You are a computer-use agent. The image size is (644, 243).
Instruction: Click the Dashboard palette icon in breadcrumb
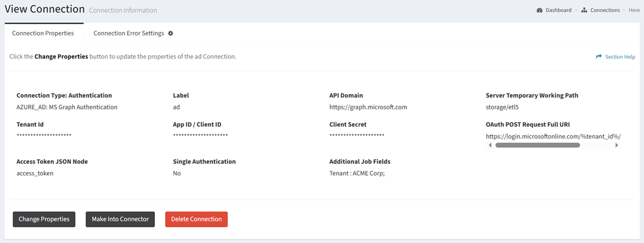click(539, 10)
